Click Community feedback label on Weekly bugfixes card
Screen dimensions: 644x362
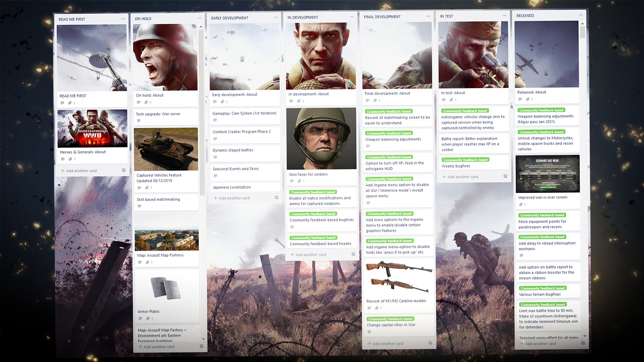465,160
